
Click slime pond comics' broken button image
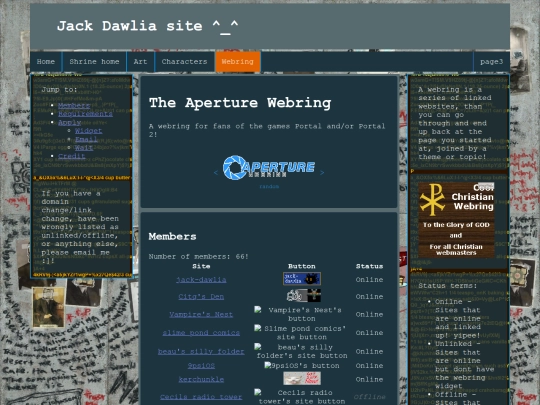point(302,333)
